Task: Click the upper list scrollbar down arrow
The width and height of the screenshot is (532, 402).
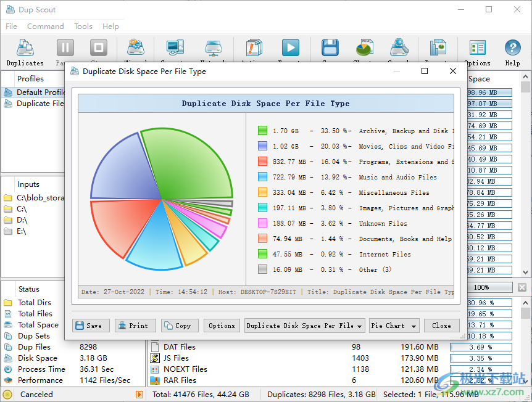Action: point(525,272)
